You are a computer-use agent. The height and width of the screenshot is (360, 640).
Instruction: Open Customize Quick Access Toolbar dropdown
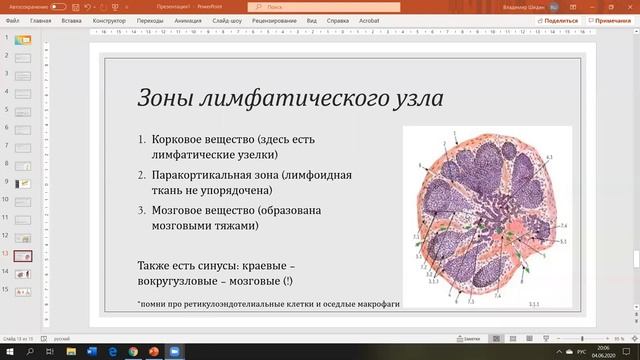(127, 7)
